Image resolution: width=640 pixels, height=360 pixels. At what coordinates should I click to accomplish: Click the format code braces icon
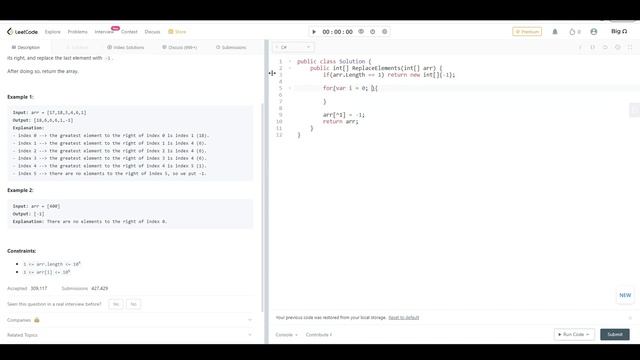(x=593, y=47)
